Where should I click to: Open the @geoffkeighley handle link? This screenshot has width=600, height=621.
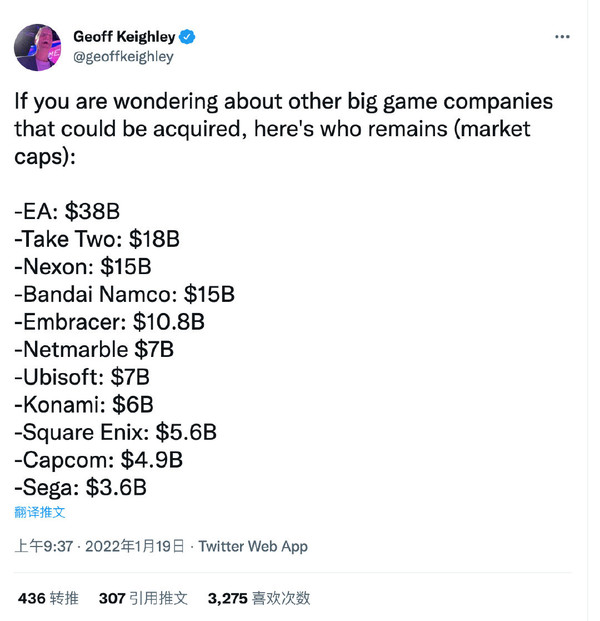123,56
